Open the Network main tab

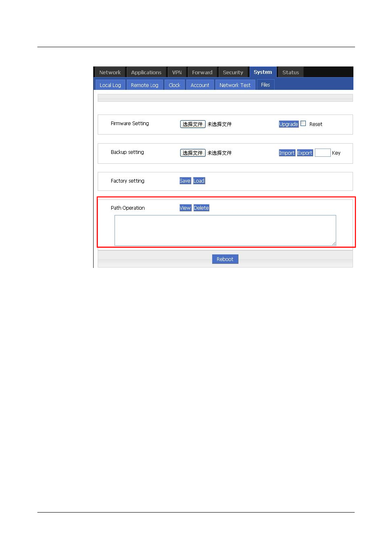point(110,72)
